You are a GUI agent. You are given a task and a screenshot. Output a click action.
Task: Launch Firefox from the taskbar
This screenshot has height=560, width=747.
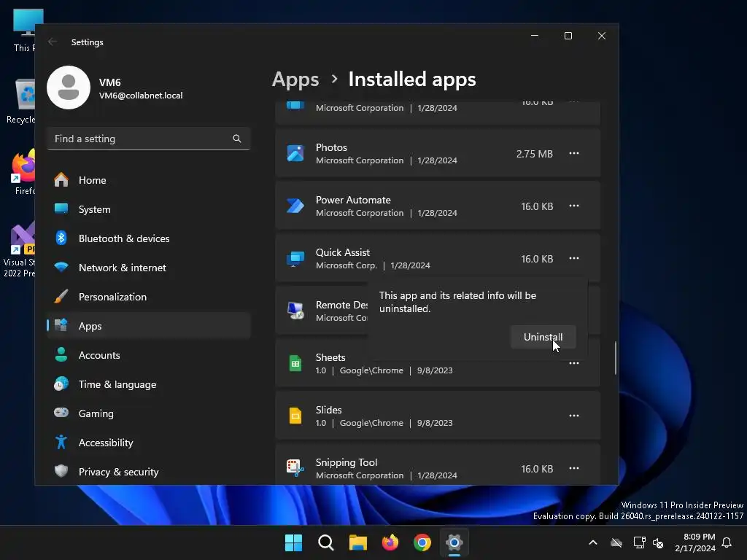pyautogui.click(x=390, y=542)
